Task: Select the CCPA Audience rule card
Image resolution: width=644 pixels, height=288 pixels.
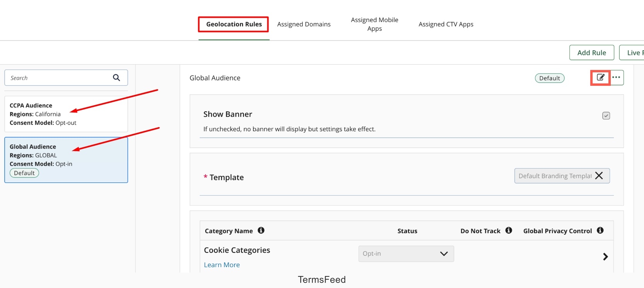Action: point(66,114)
